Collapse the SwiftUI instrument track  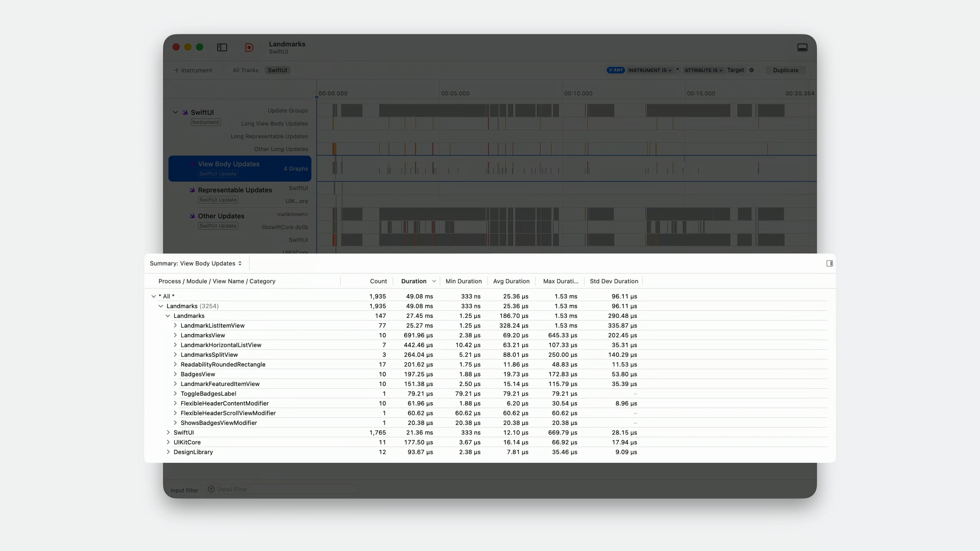(175, 112)
